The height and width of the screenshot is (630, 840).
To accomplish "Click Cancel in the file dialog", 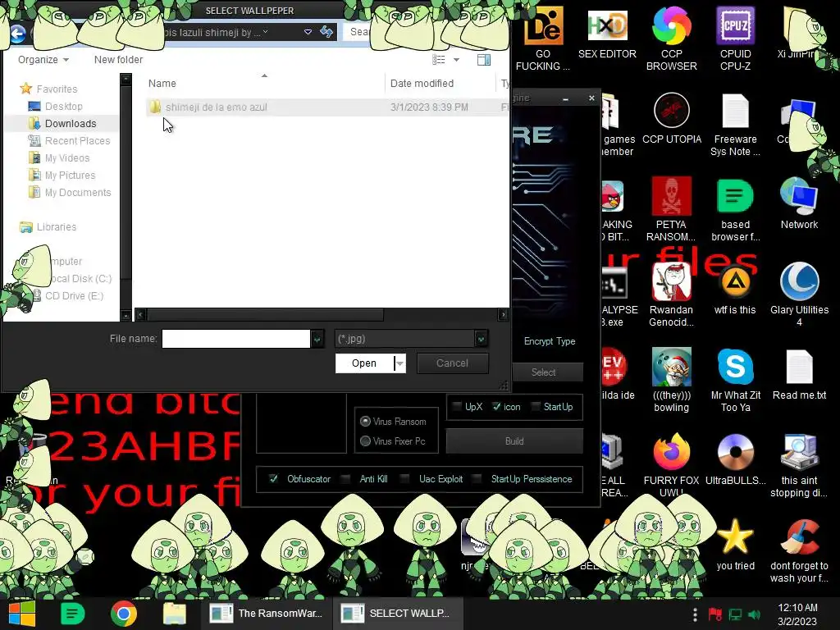I will [452, 363].
